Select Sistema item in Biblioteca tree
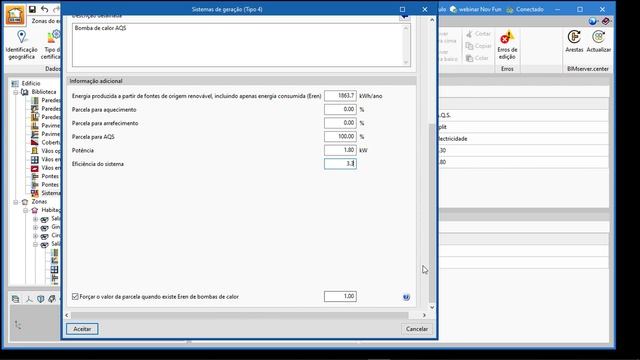This screenshot has height=360, width=640. (x=51, y=193)
